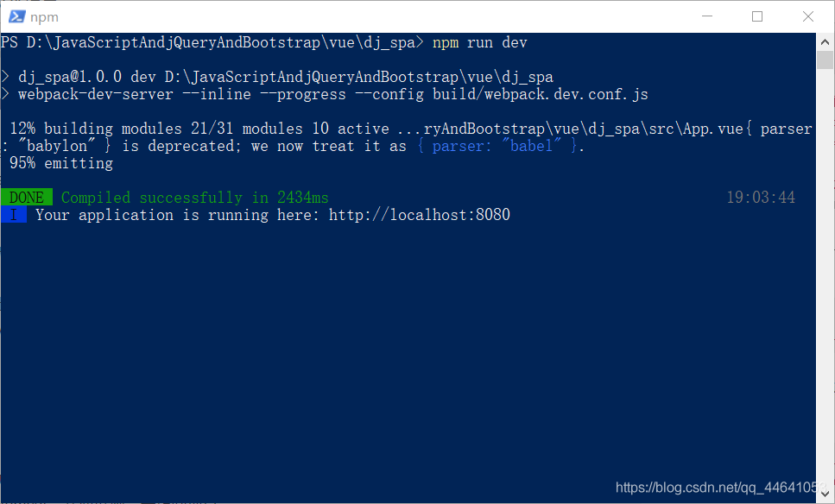Click the blue 'parser: "babel"' text

497,146
